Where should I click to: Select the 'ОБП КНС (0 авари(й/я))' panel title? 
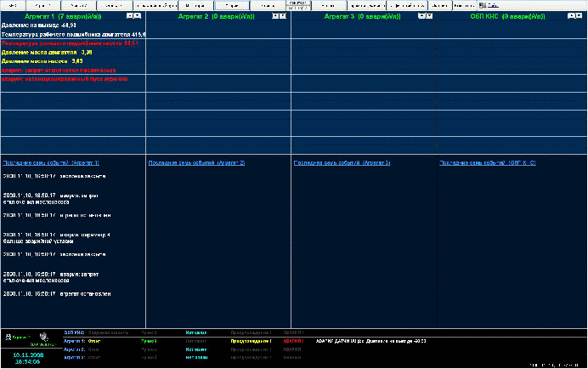508,16
